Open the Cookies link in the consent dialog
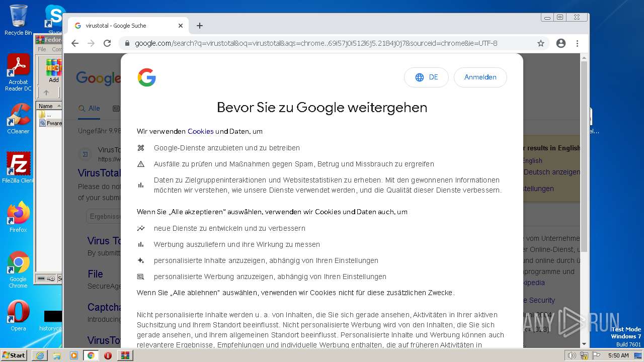The image size is (644, 362). point(201,131)
